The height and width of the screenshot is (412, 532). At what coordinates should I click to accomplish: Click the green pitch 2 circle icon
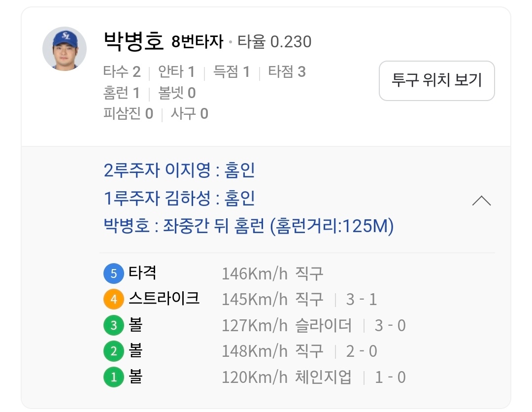tap(113, 351)
